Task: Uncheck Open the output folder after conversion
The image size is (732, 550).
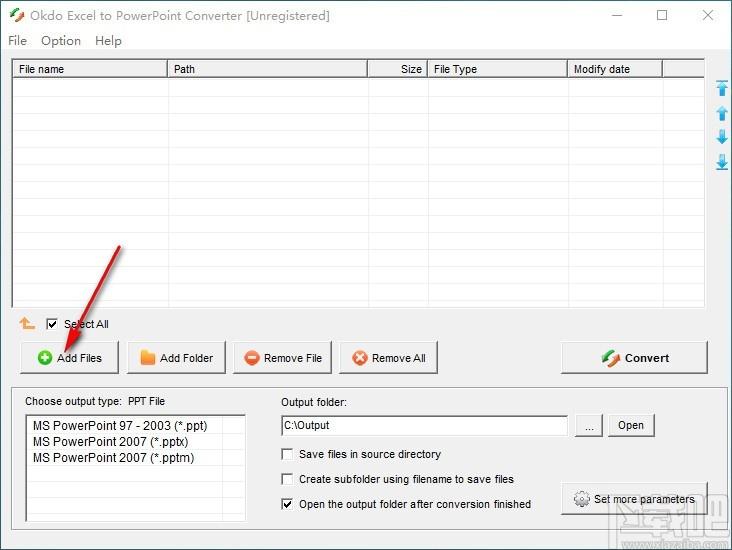Action: 287,504
